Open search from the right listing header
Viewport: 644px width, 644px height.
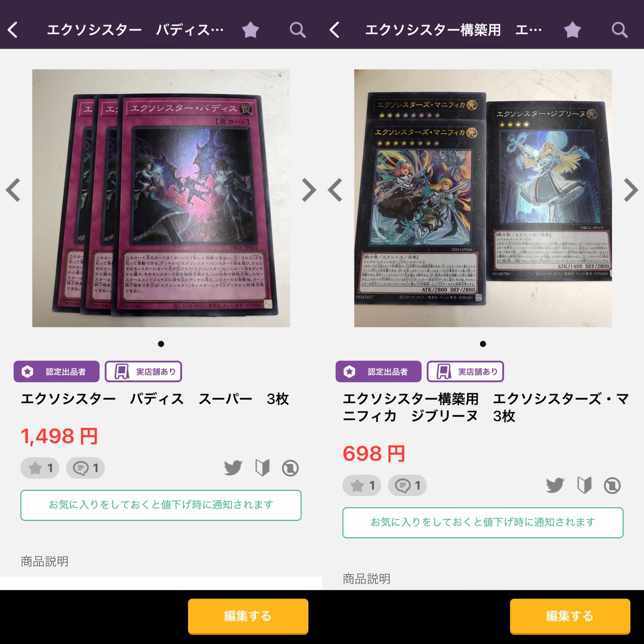(x=619, y=30)
